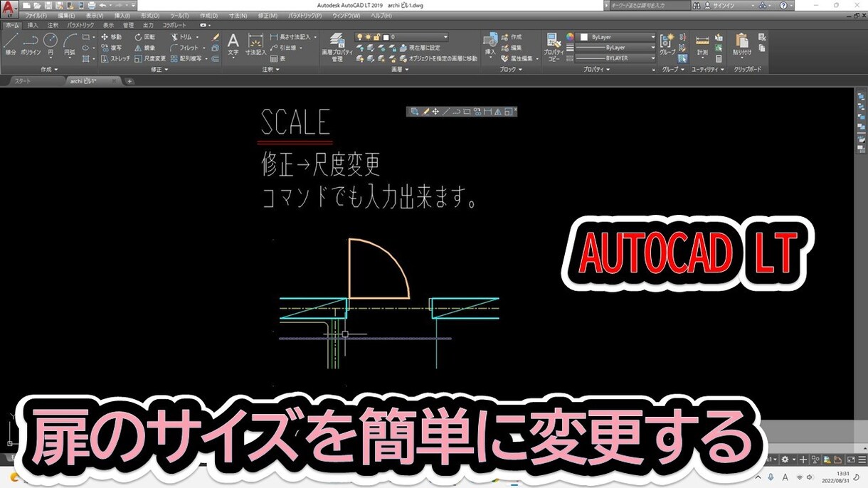Viewport: 868px width, 488px height.
Task: Click the keyword search input field
Action: [x=649, y=5]
